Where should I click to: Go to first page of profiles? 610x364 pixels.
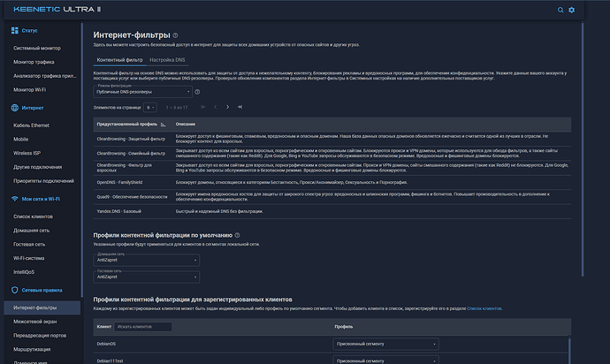(x=203, y=107)
